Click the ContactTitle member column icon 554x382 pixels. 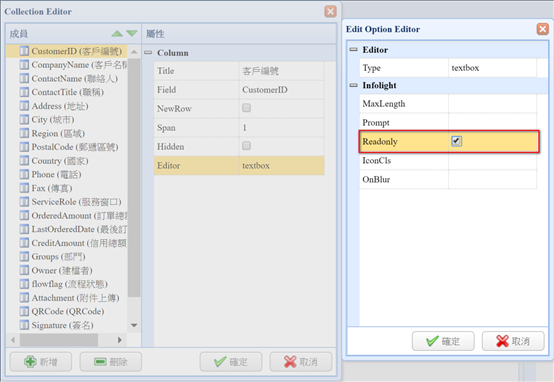pyautogui.click(x=24, y=92)
